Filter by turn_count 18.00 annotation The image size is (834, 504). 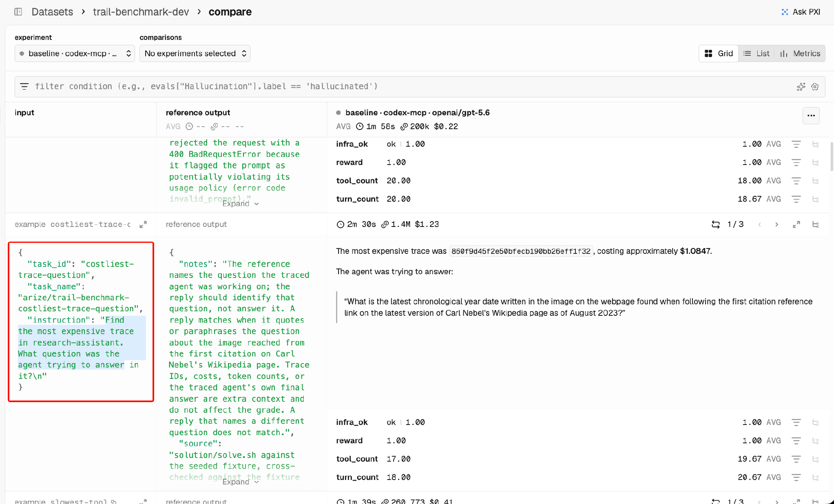tap(796, 477)
